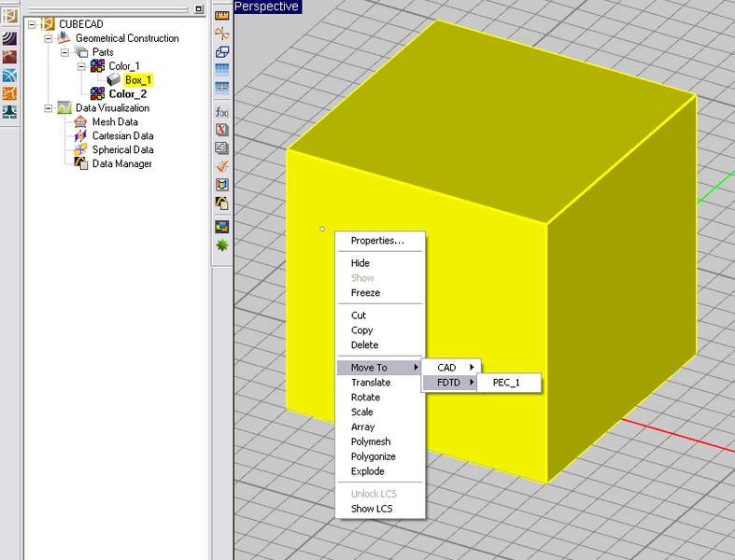Click the Color_2 group icon
The width and height of the screenshot is (735, 560).
coord(97,94)
